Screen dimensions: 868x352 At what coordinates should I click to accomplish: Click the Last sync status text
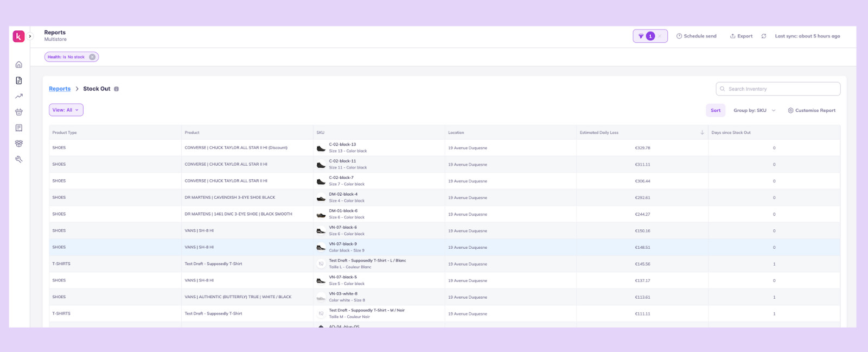807,36
